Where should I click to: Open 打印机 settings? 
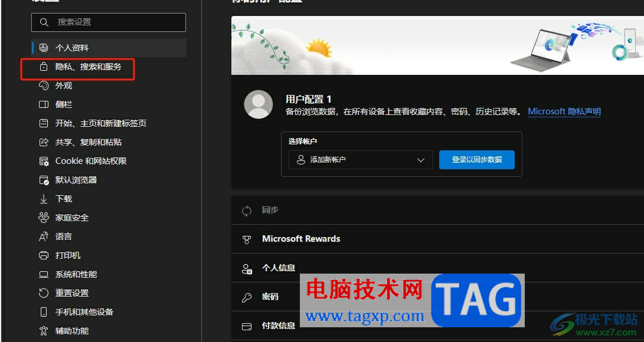point(109,255)
